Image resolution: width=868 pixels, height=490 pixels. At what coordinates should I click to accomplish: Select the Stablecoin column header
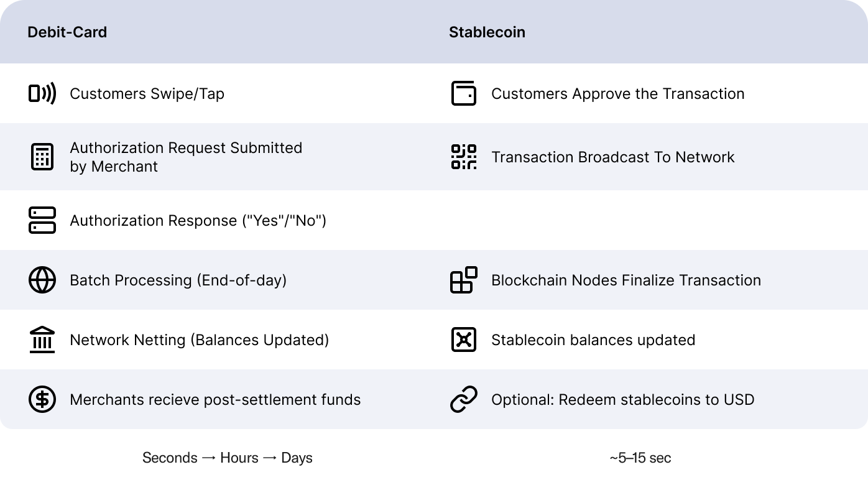[x=487, y=32]
